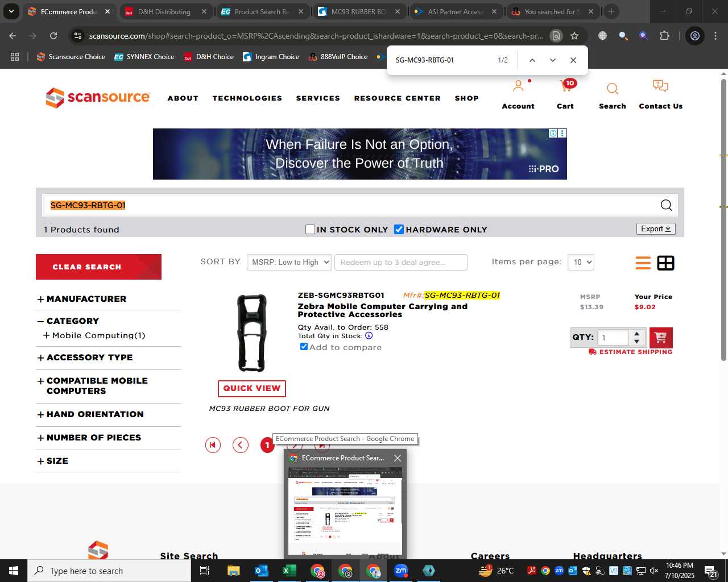Bookmark this page with star icon
The image size is (728, 582).
tap(574, 36)
